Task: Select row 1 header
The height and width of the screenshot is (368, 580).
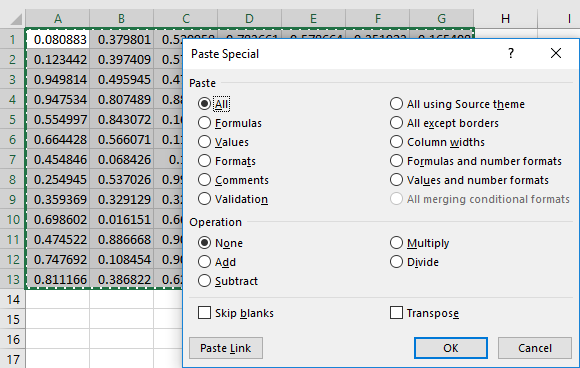Action: (x=13, y=39)
